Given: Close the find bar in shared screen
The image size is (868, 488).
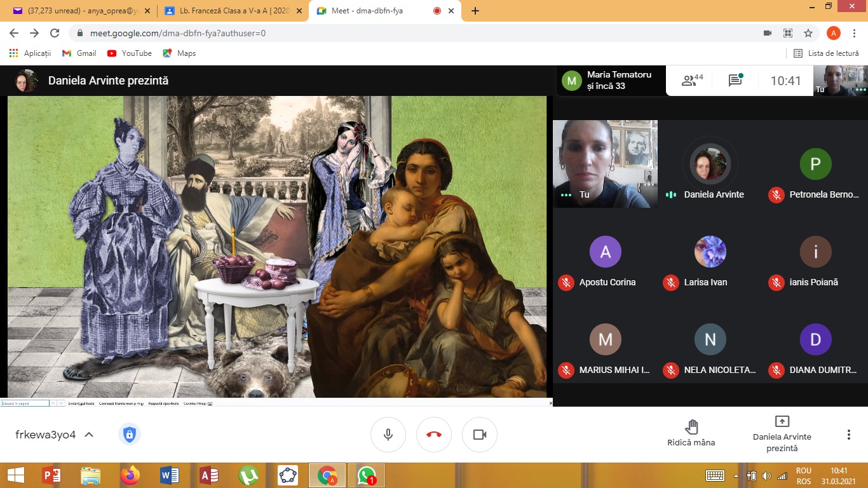Looking at the screenshot, I should pyautogui.click(x=550, y=403).
